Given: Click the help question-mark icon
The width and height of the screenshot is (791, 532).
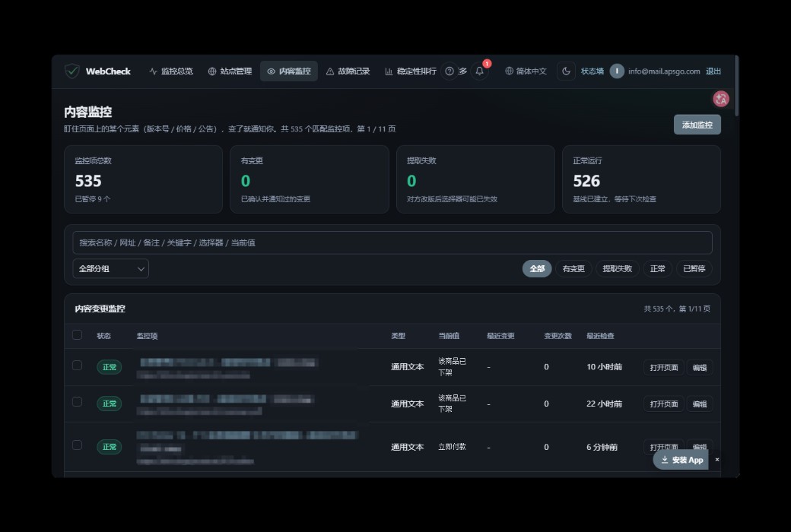Looking at the screenshot, I should click(x=450, y=71).
